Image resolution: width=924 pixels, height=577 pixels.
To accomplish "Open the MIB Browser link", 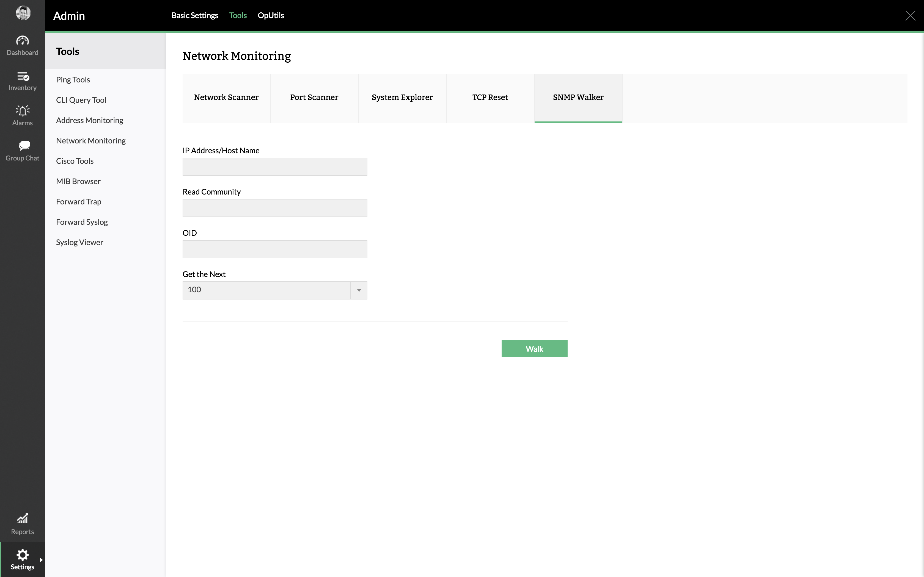I will [x=78, y=181].
